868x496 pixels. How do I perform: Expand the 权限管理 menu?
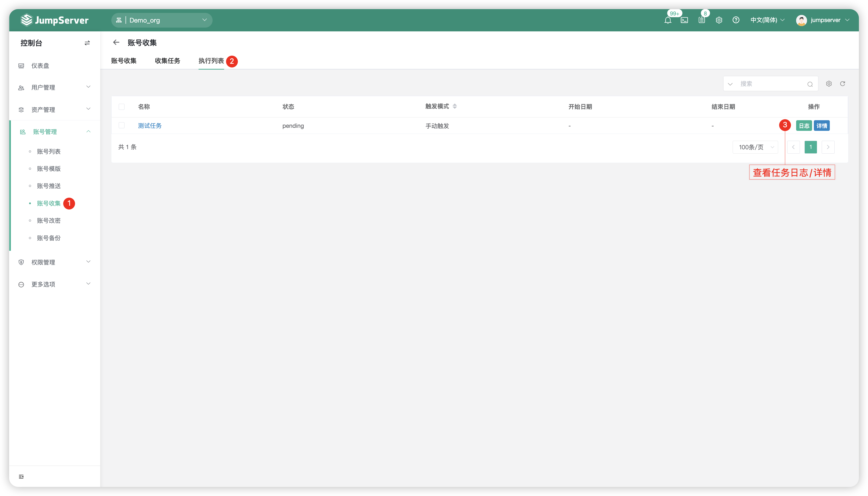(54, 262)
